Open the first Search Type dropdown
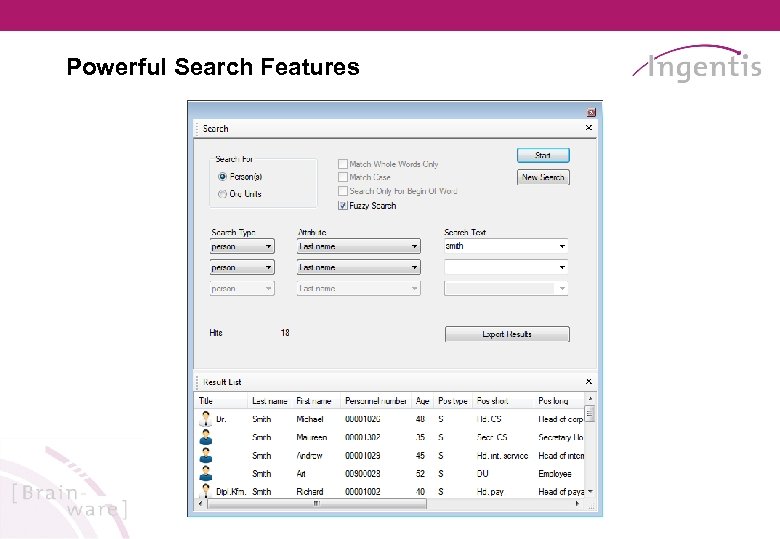 coord(242,247)
